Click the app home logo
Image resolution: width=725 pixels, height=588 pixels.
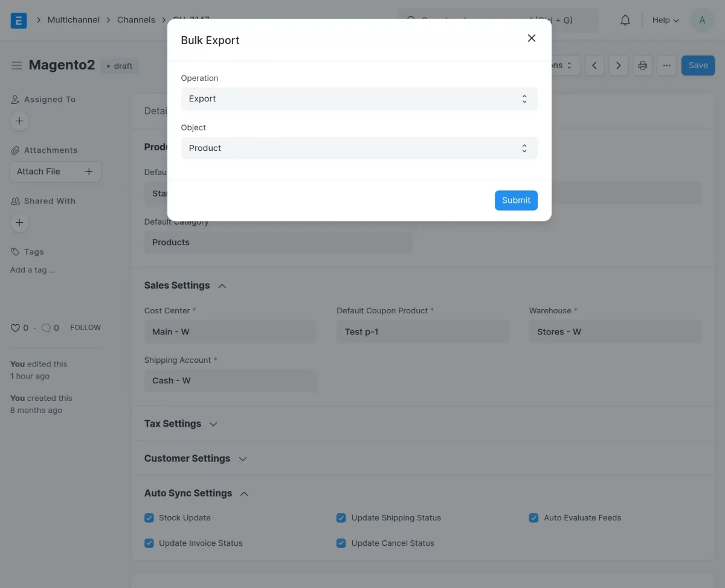pyautogui.click(x=19, y=20)
